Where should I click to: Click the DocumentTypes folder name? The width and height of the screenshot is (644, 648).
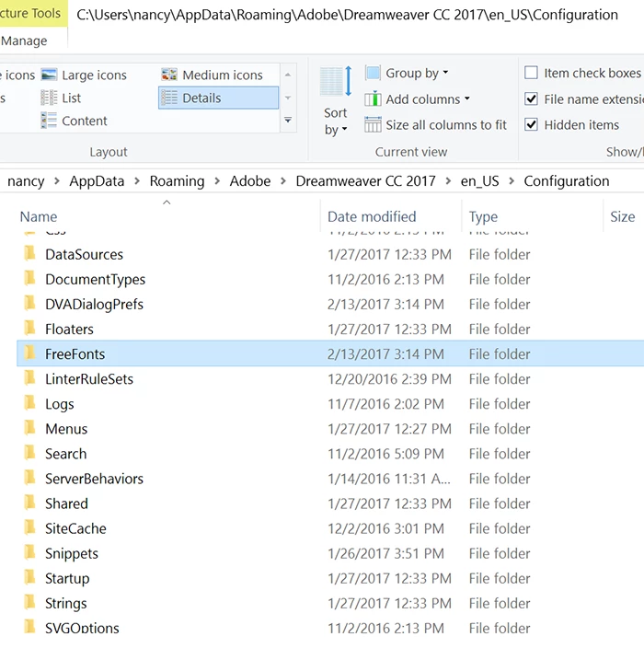click(96, 280)
